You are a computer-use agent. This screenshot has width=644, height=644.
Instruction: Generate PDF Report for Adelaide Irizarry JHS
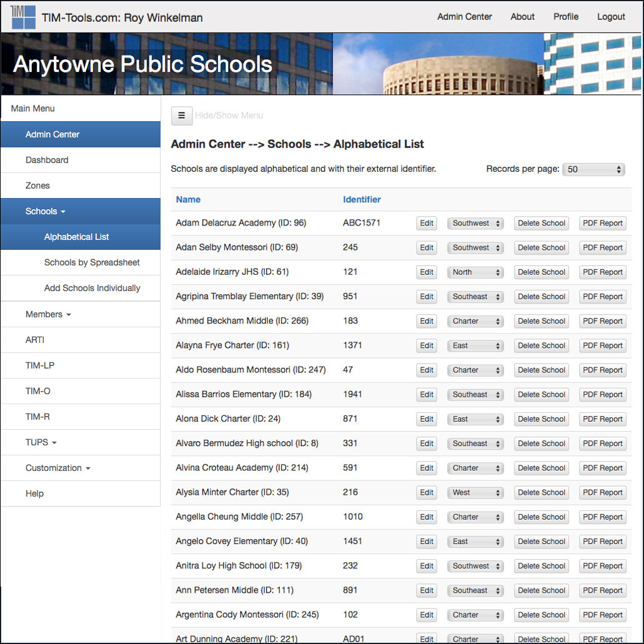(603, 272)
